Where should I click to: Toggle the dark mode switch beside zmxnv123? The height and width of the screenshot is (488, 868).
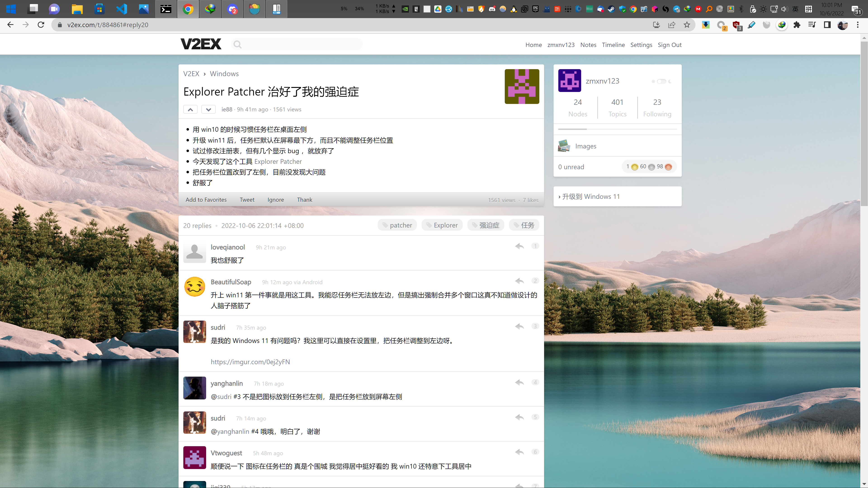point(661,81)
